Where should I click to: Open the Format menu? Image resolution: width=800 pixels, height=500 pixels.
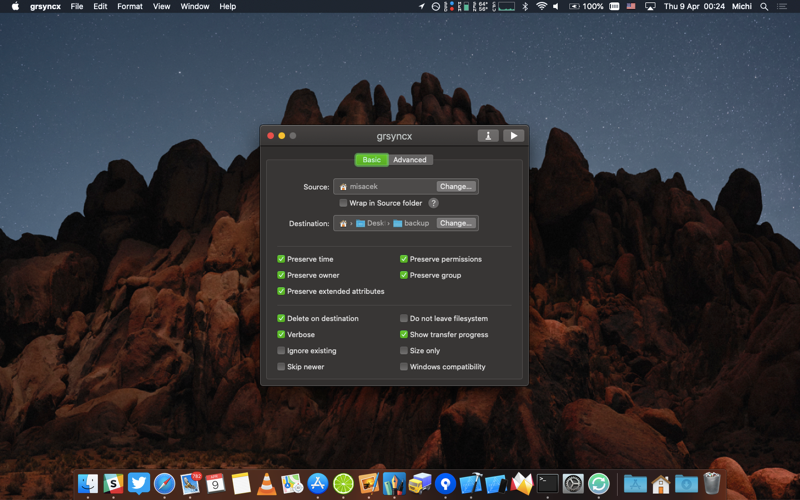click(x=130, y=6)
